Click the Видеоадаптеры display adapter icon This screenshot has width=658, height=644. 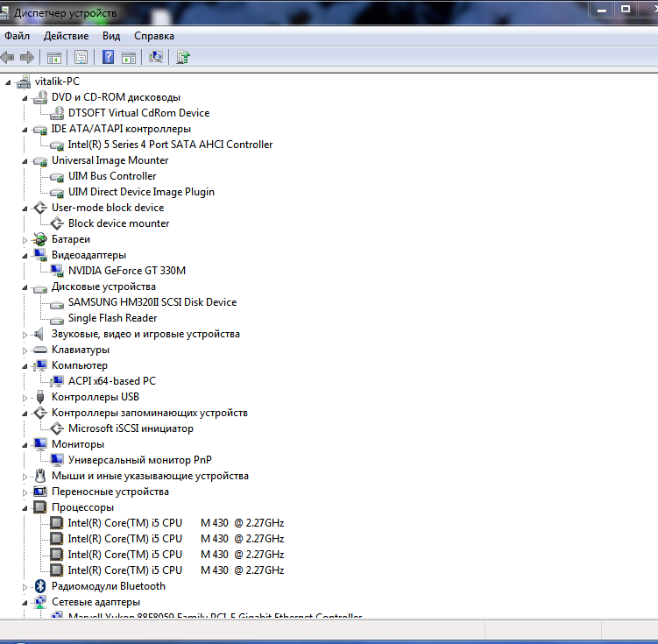(40, 255)
